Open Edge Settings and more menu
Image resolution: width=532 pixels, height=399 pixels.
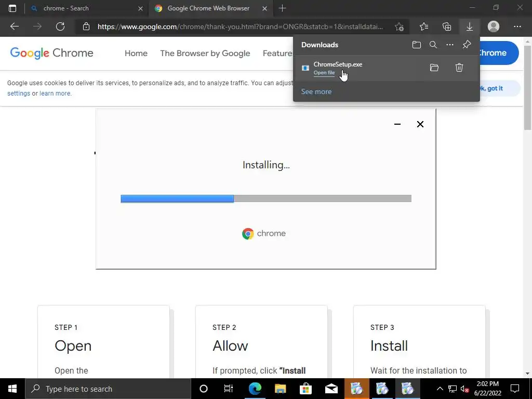[517, 26]
